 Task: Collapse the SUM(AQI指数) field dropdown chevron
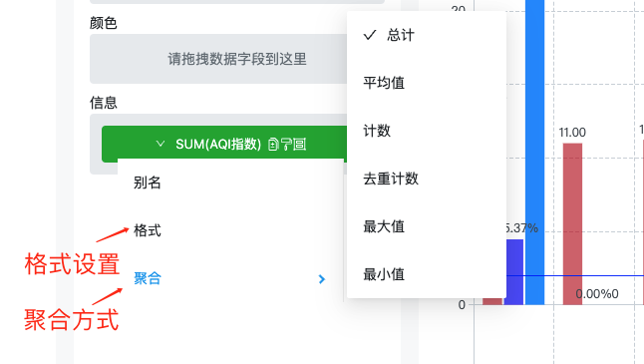161,144
